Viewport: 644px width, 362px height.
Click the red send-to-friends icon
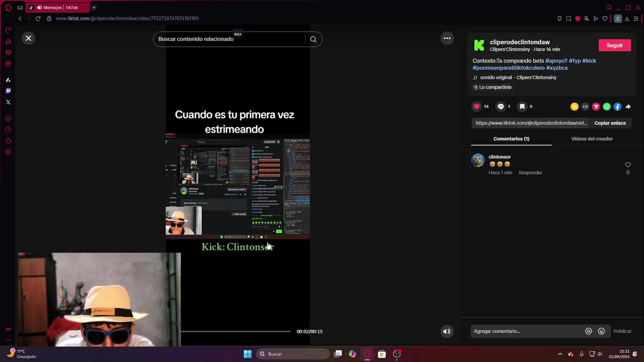pyautogui.click(x=596, y=107)
